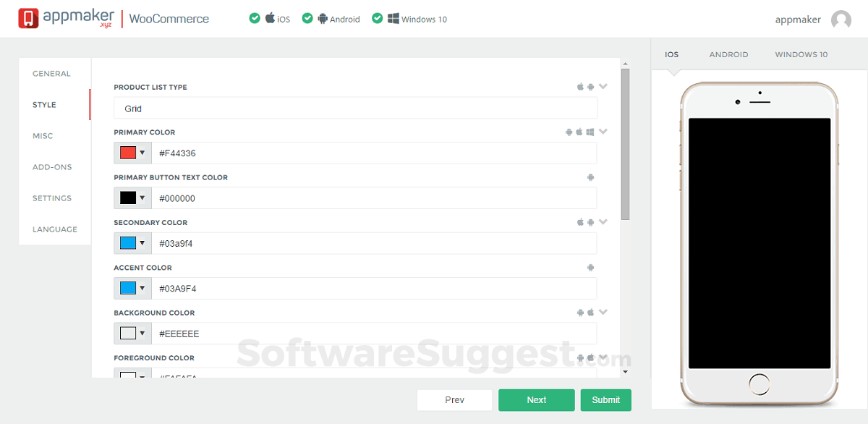Expand the Product List Type chevron
The image size is (868, 424).
[x=603, y=86]
